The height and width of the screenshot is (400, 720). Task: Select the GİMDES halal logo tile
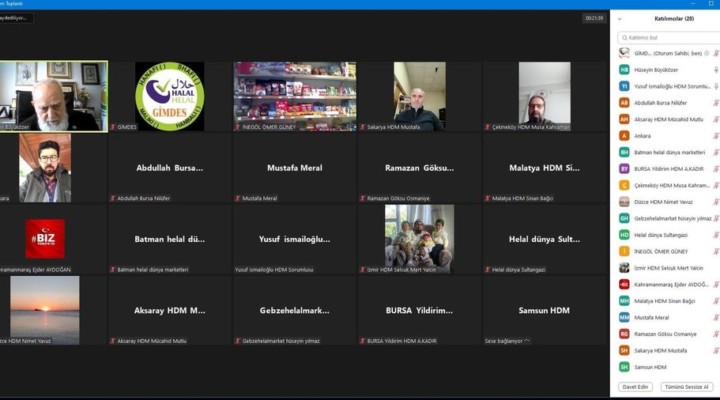coord(170,96)
